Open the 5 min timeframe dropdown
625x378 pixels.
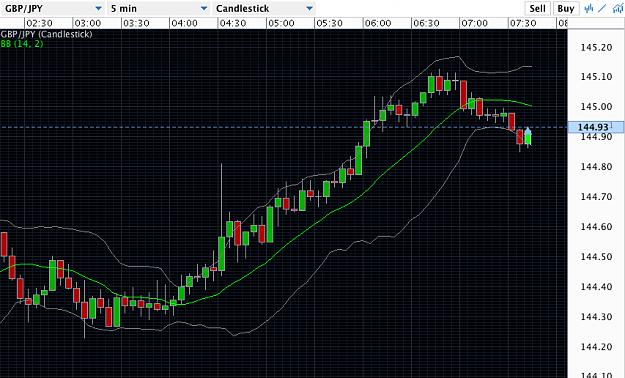tap(158, 8)
